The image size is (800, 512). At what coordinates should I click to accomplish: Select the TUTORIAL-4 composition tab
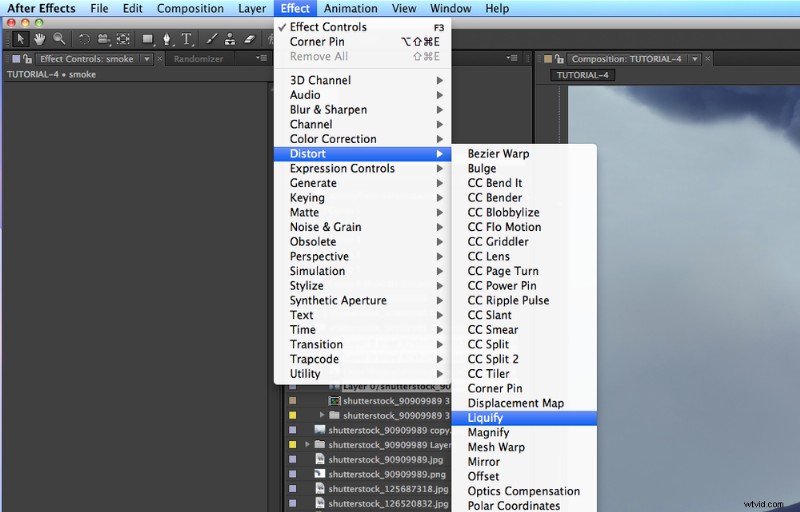[582, 75]
